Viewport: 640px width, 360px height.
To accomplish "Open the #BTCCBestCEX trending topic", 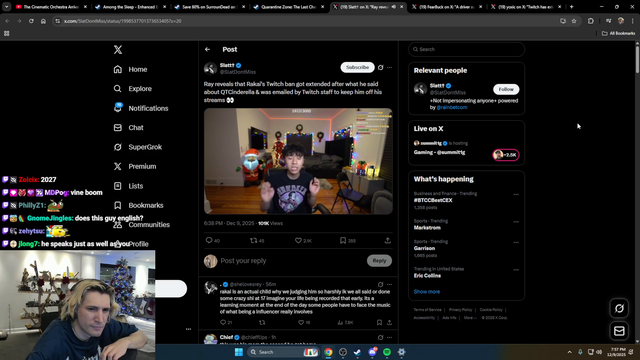I will click(433, 200).
